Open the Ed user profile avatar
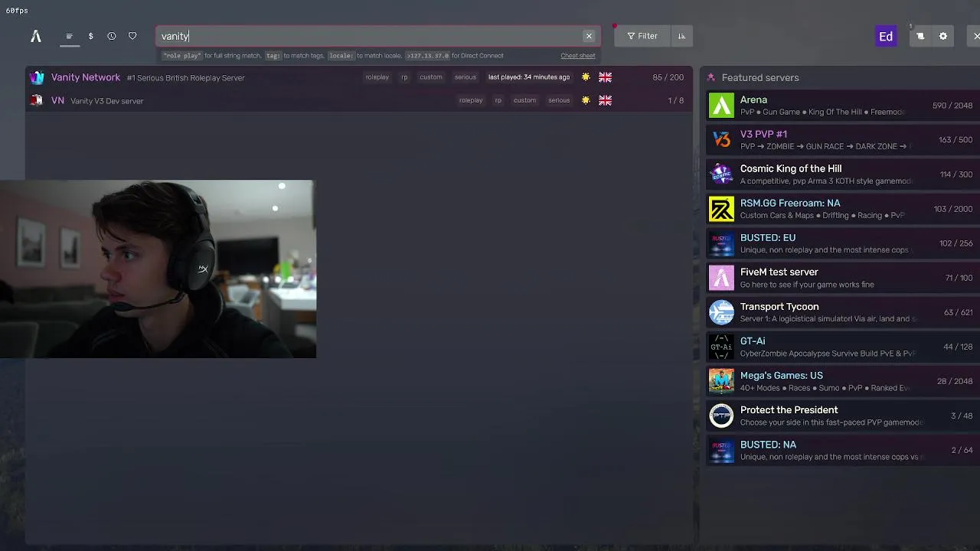The image size is (980, 551). tap(886, 36)
